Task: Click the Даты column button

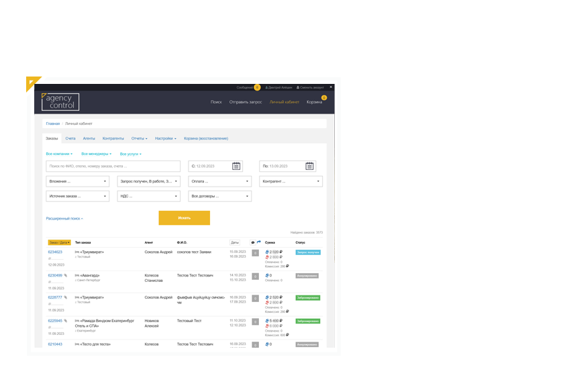Action: coord(235,242)
